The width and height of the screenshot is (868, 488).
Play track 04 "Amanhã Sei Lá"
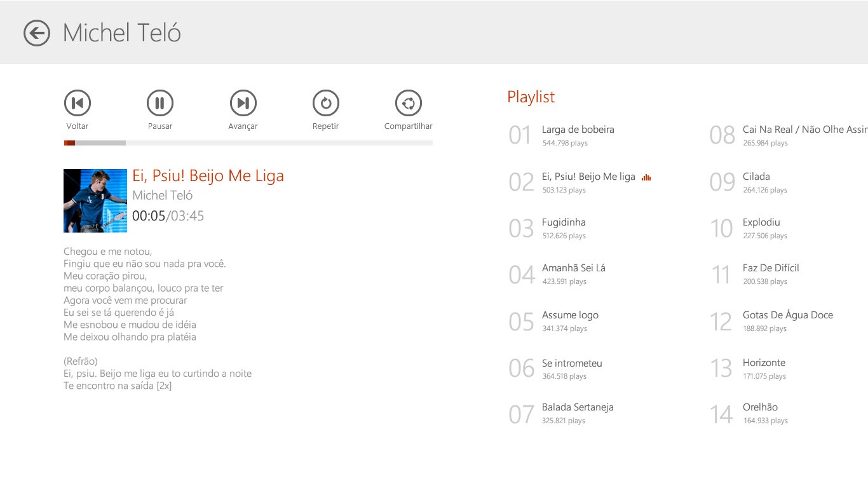coord(573,268)
